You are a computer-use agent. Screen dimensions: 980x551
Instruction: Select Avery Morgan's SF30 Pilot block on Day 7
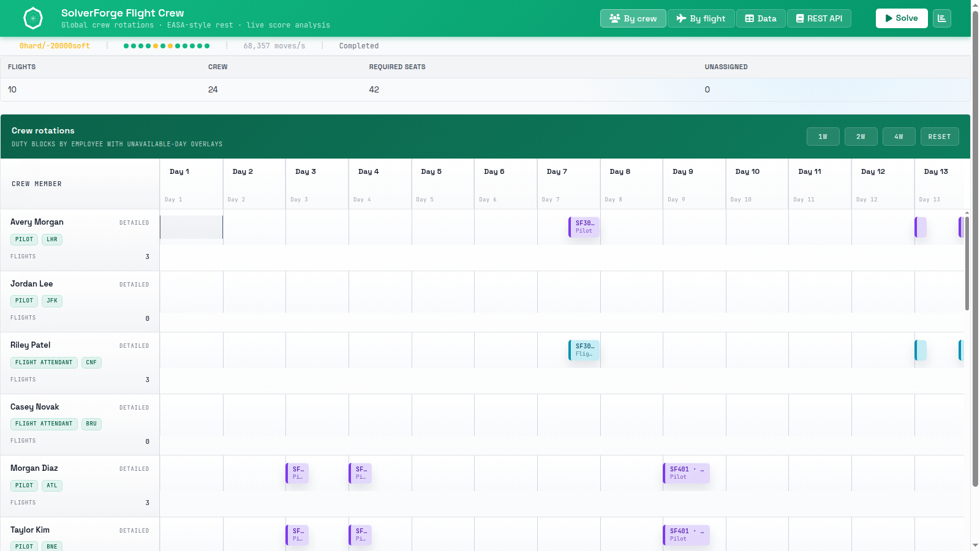click(x=584, y=227)
